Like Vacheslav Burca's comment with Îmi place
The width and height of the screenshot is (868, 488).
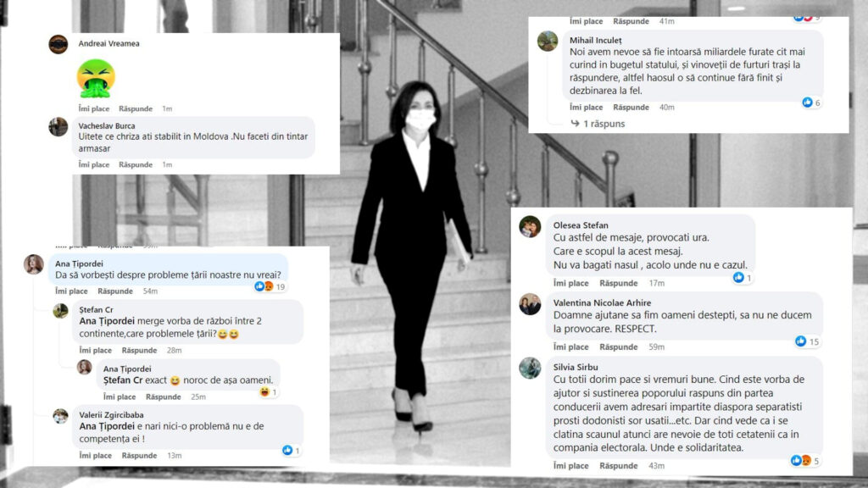coord(94,164)
